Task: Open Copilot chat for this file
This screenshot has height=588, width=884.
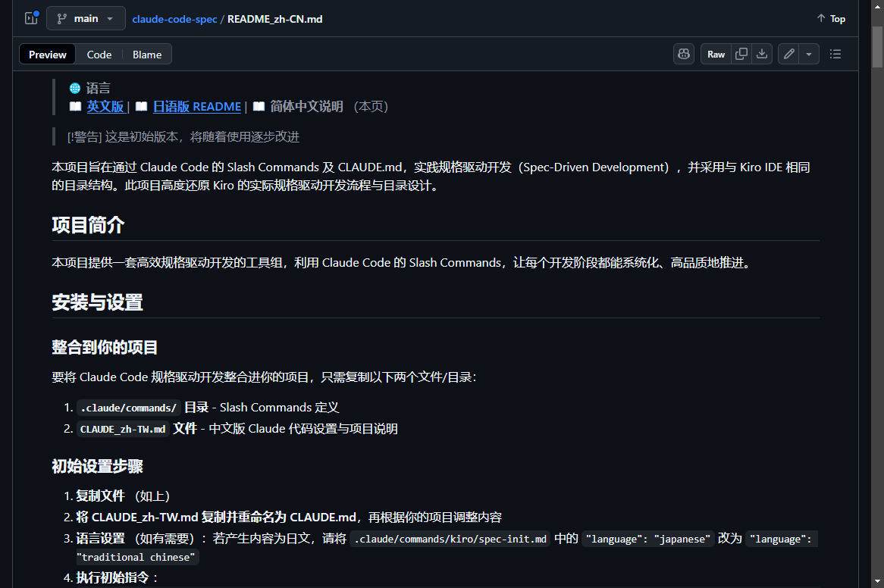Action: click(x=684, y=54)
